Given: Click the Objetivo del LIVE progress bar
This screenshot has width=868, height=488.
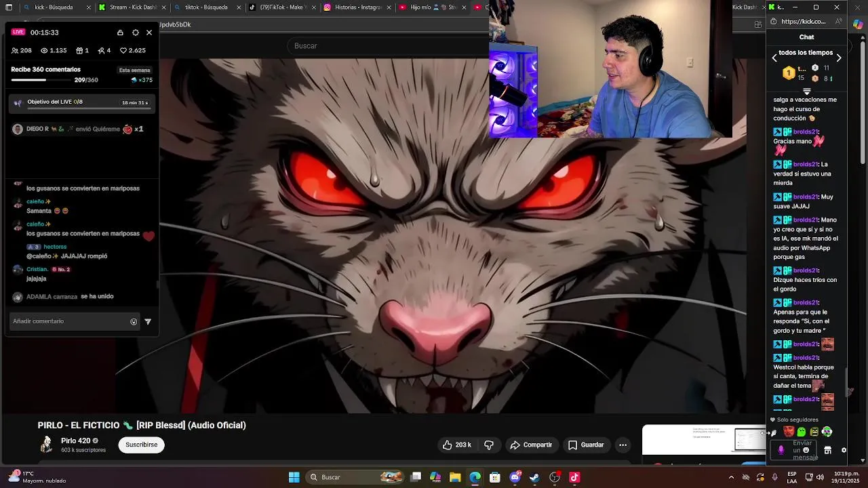Looking at the screenshot, I should [x=88, y=108].
